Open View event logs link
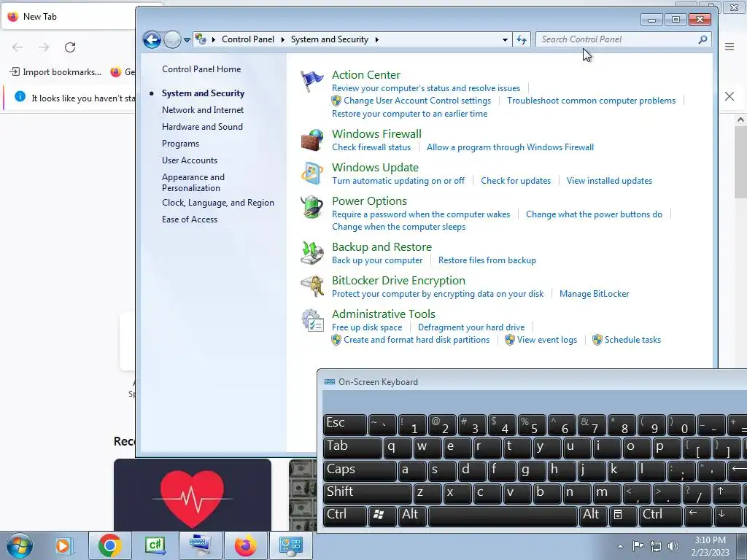 tap(547, 340)
